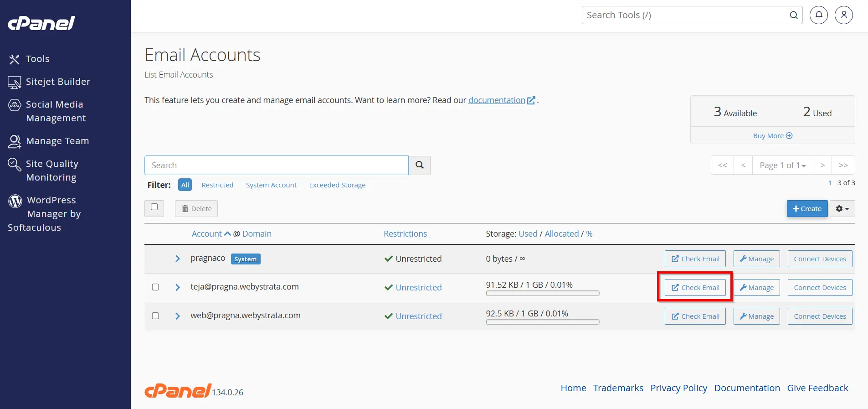
Task: Click Connect Devices for teja account
Action: tap(820, 287)
